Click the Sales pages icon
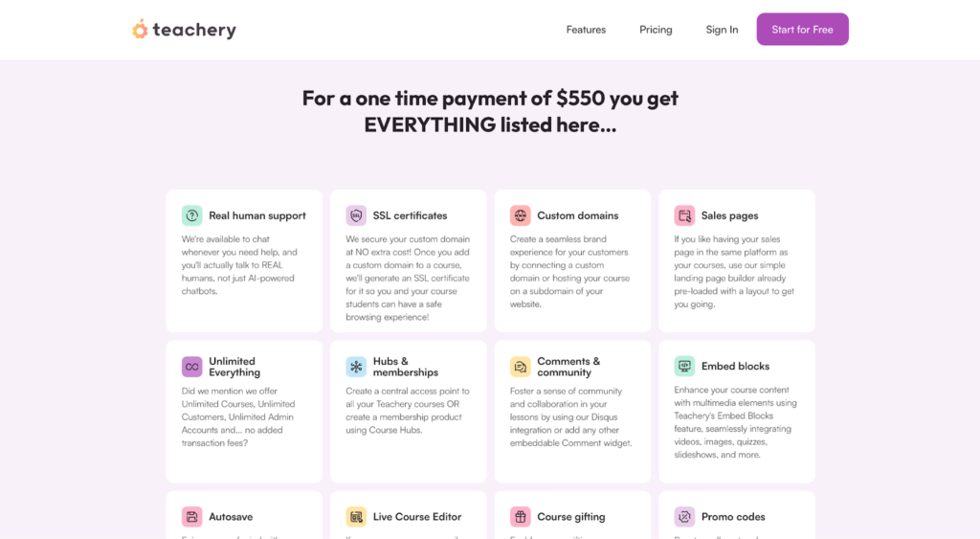 pyautogui.click(x=684, y=215)
